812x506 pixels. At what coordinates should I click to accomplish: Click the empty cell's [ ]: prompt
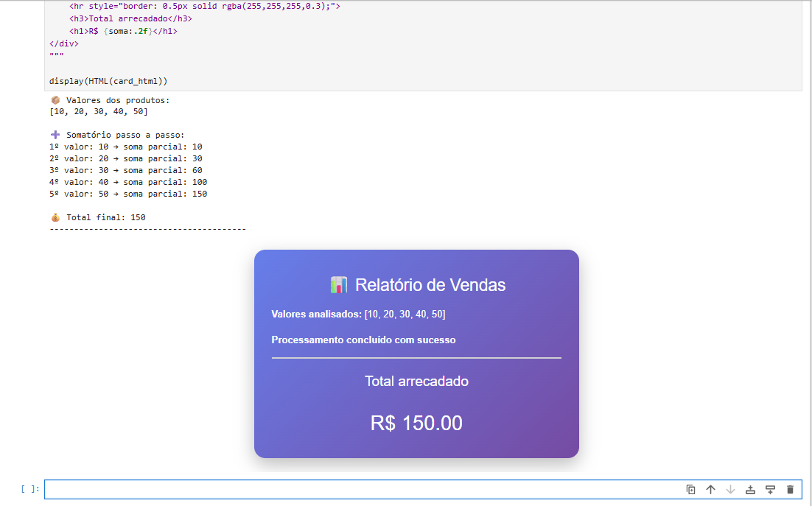point(30,489)
